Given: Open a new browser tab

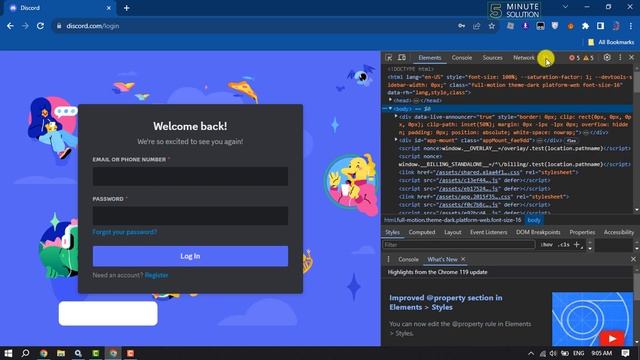Looking at the screenshot, I should pos(127,8).
